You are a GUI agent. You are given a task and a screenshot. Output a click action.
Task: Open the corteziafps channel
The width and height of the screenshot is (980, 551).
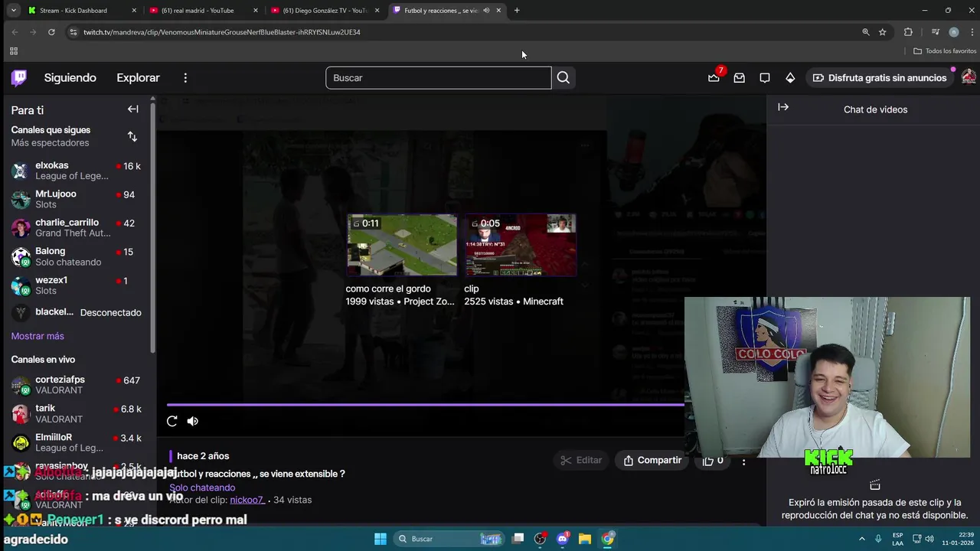click(x=77, y=385)
